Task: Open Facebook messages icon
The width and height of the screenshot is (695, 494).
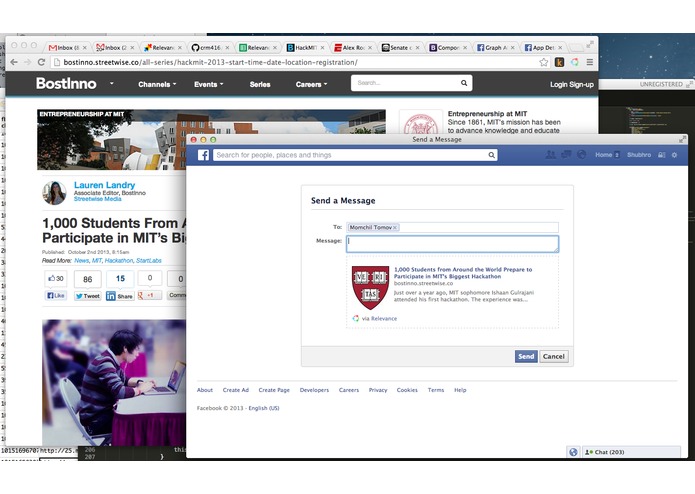Action: tap(566, 155)
